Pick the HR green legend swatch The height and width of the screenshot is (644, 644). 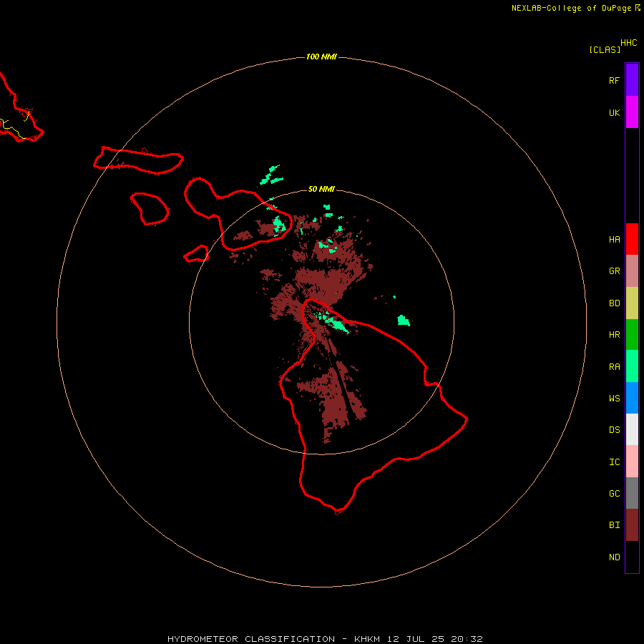point(632,335)
